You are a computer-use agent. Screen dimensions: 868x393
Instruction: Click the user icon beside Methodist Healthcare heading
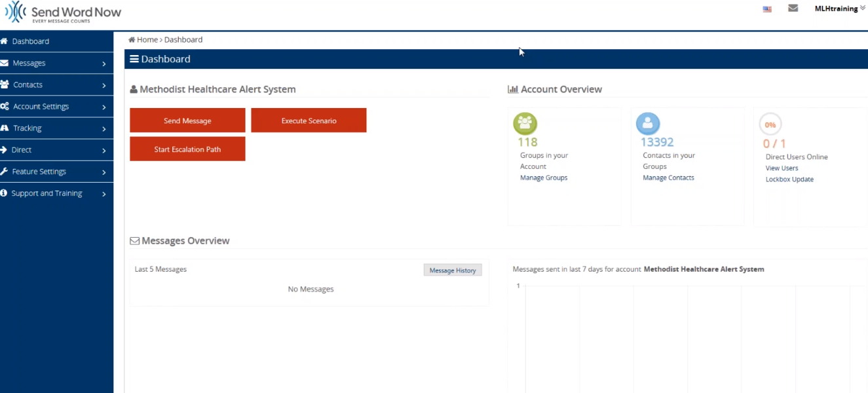(x=134, y=90)
